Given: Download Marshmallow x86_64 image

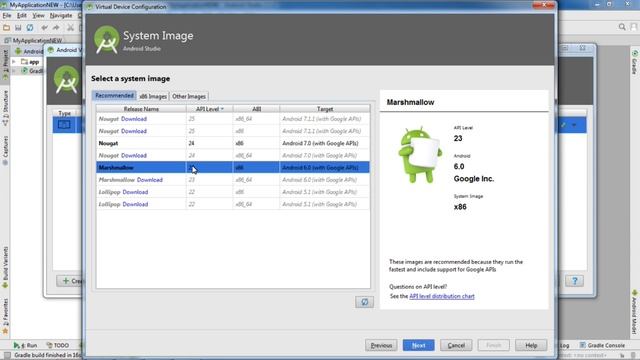Looking at the screenshot, I should pyautogui.click(x=150, y=180).
